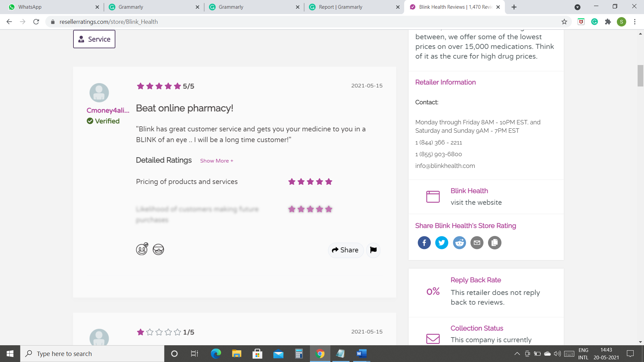
Task: Open Windows Start menu
Action: pos(10,354)
